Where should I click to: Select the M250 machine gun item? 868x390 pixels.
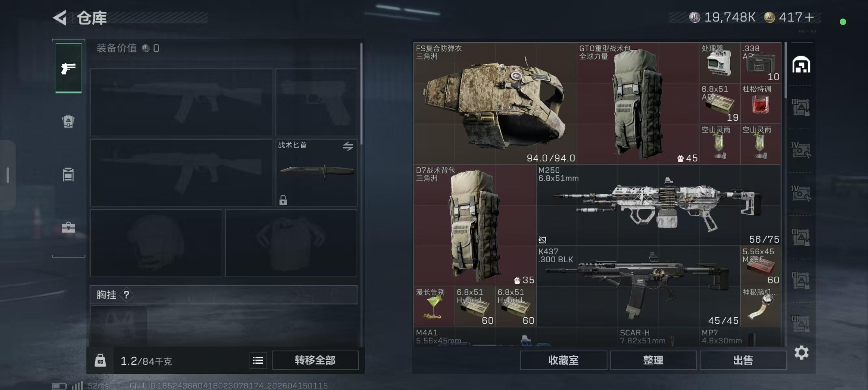point(659,205)
